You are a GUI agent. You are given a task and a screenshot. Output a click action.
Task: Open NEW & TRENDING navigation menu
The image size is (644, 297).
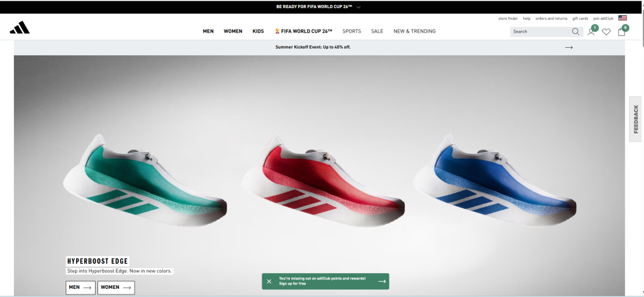414,31
